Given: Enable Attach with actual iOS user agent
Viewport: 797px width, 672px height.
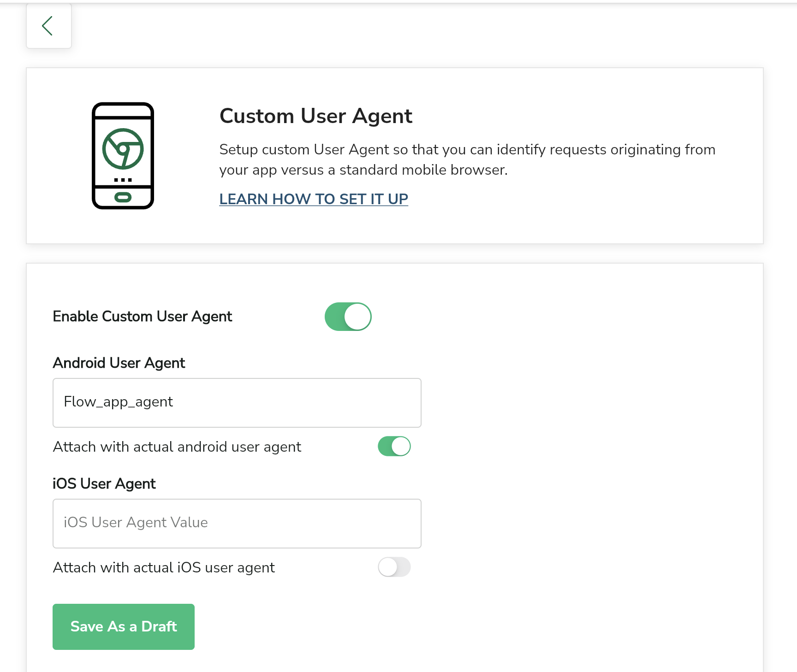Looking at the screenshot, I should tap(394, 567).
